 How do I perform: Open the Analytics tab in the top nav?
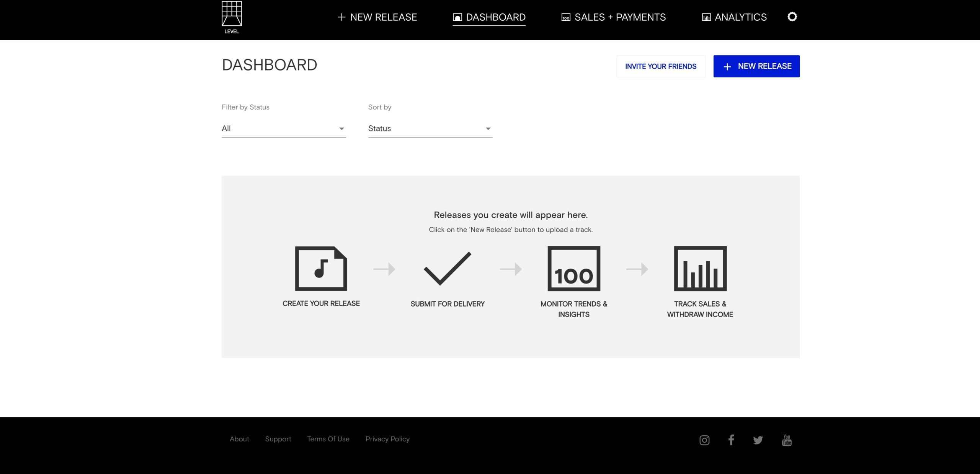click(x=734, y=17)
